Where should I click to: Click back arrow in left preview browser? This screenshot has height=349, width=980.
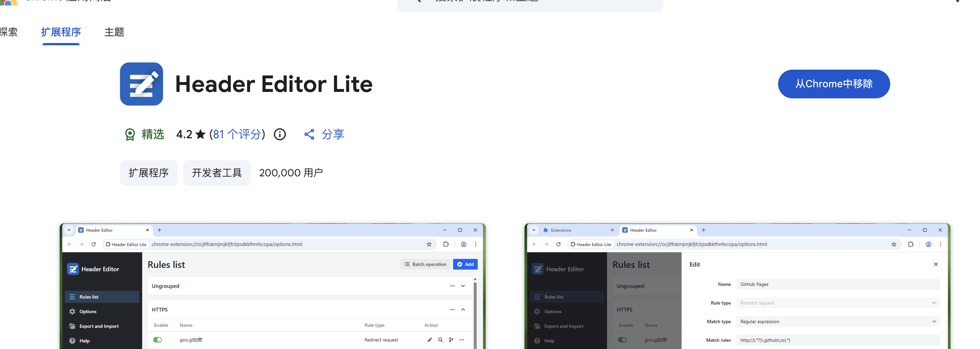(x=70, y=244)
